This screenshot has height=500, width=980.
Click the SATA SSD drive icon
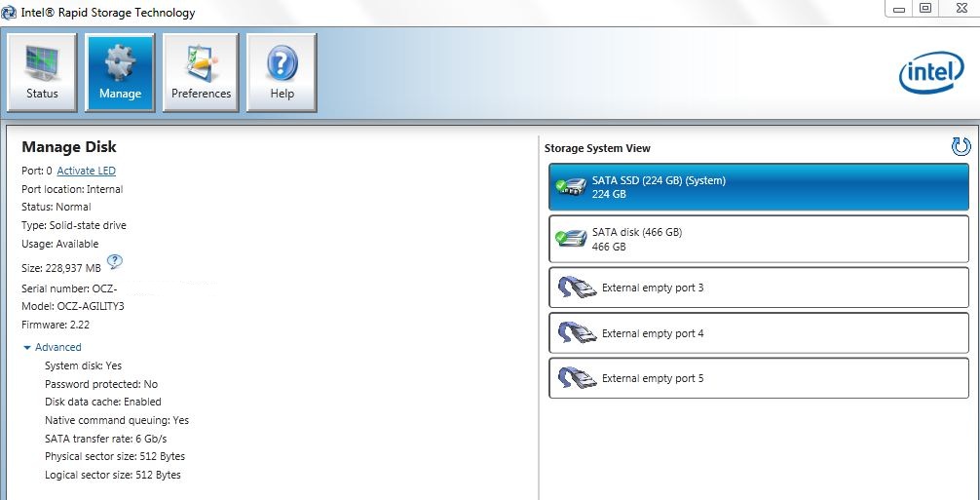(570, 186)
